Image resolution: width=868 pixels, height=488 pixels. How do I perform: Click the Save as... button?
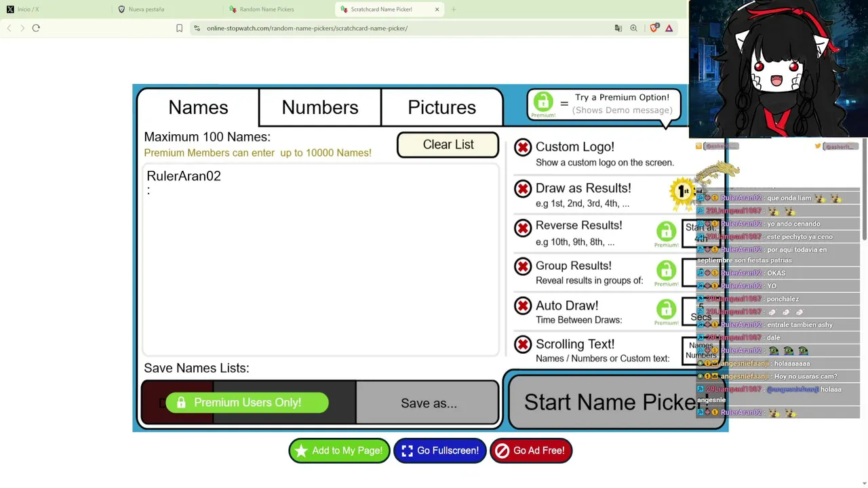click(429, 403)
